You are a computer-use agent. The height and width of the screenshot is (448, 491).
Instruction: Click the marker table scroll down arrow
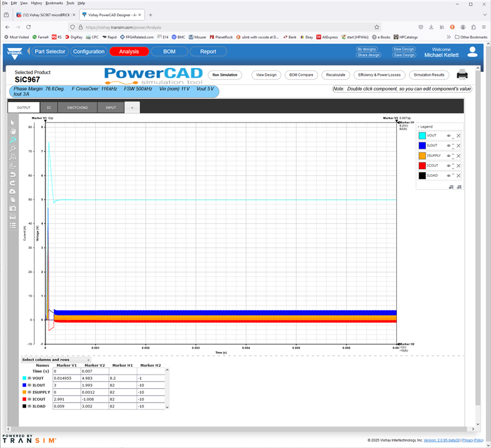point(167,408)
